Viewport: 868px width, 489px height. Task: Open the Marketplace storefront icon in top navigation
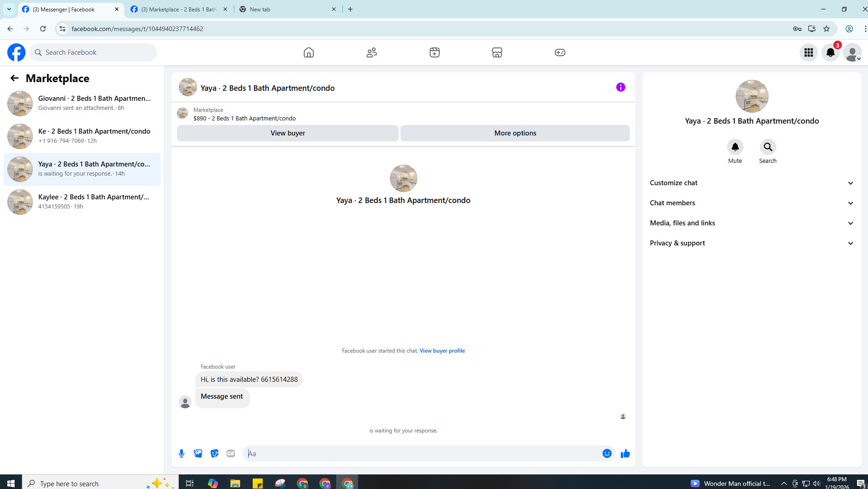click(497, 52)
